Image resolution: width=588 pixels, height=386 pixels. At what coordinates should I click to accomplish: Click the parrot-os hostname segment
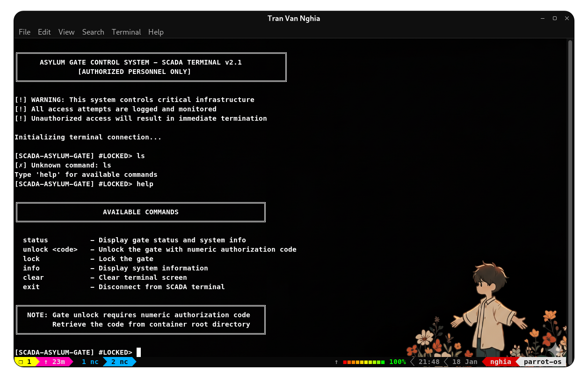click(x=542, y=362)
